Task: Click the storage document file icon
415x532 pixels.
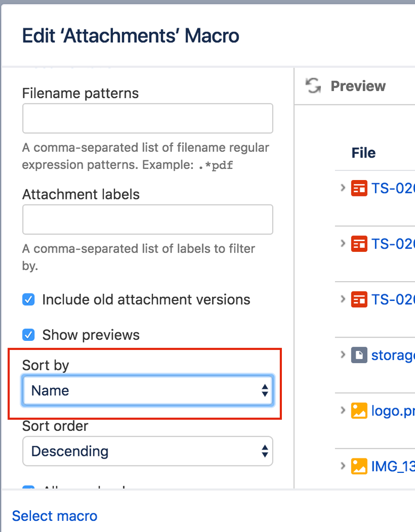Action: (359, 355)
